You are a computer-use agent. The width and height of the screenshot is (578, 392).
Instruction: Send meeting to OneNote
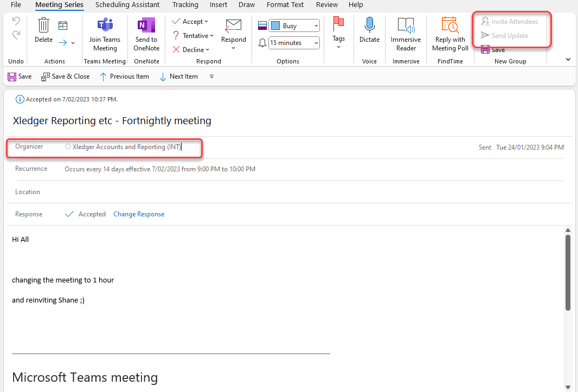click(x=146, y=35)
